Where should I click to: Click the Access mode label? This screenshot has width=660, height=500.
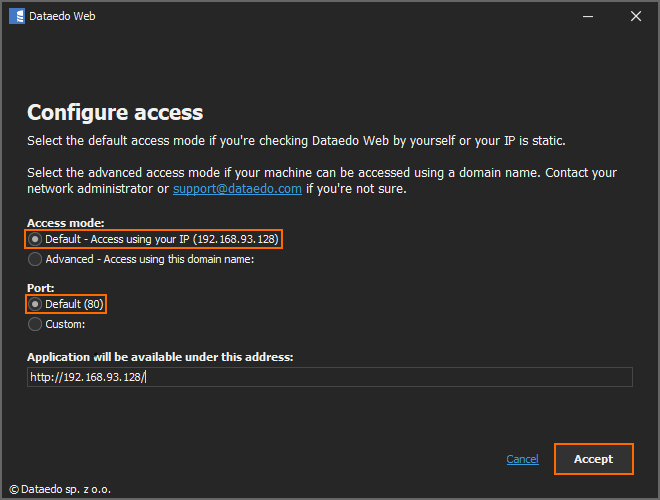pyautogui.click(x=66, y=223)
